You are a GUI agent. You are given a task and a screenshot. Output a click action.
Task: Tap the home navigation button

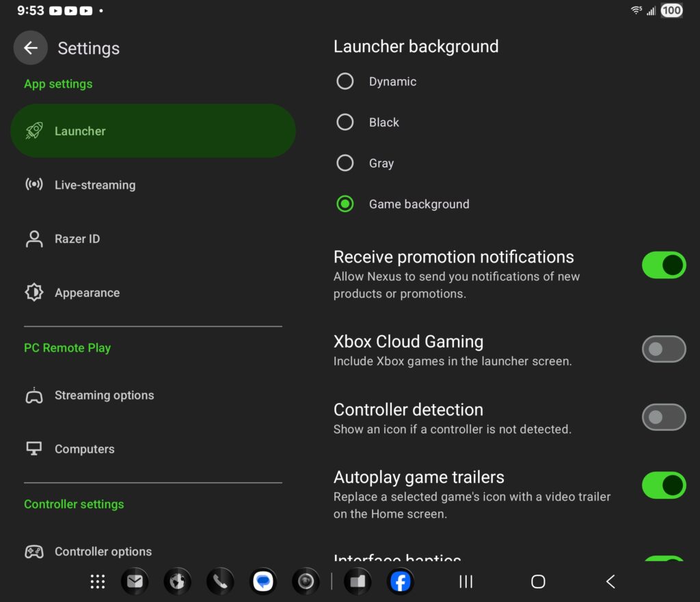coord(538,581)
